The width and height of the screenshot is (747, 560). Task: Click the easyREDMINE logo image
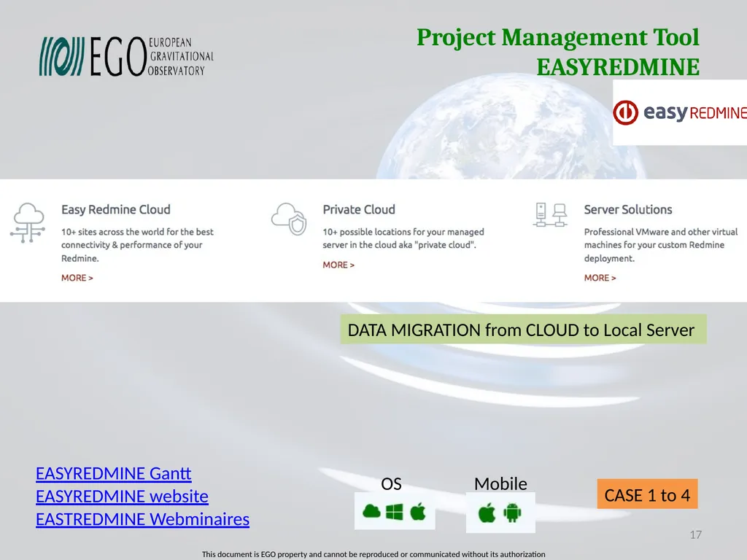pyautogui.click(x=680, y=112)
